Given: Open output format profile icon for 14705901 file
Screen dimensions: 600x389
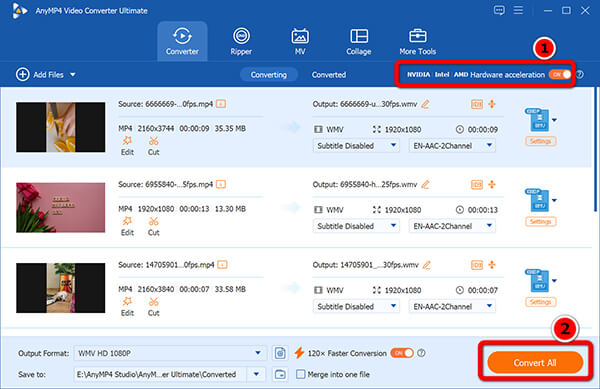Looking at the screenshot, I should pos(539,280).
